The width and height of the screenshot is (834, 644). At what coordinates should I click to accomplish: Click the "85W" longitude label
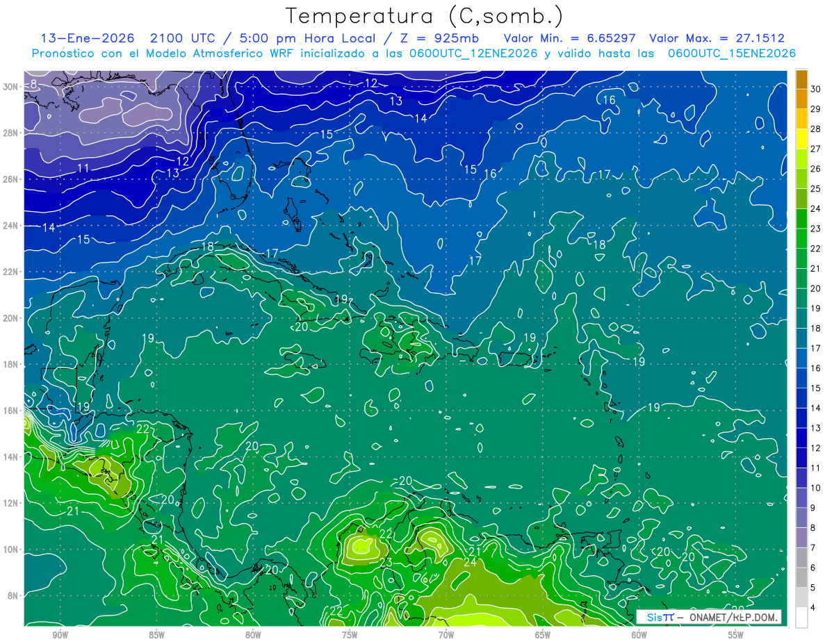click(156, 635)
